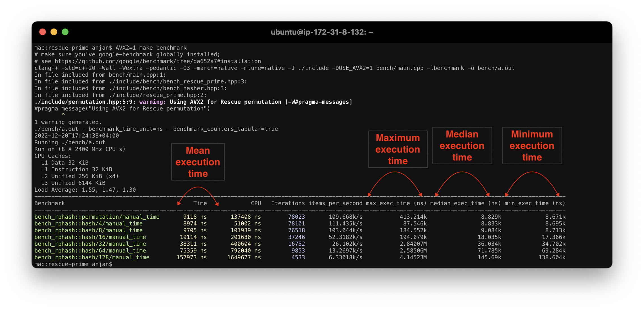Click 'bench_rphash::permutation/manual_time' row name
Image resolution: width=644 pixels, height=310 pixels.
tap(97, 217)
